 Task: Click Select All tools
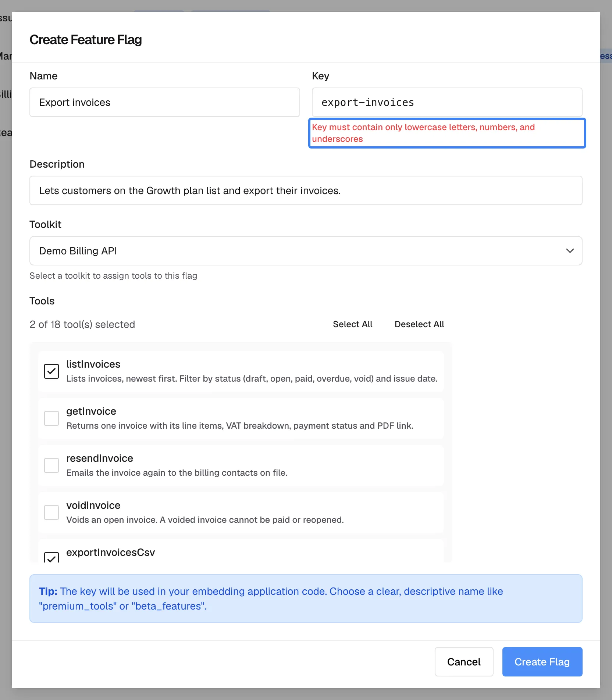point(353,324)
